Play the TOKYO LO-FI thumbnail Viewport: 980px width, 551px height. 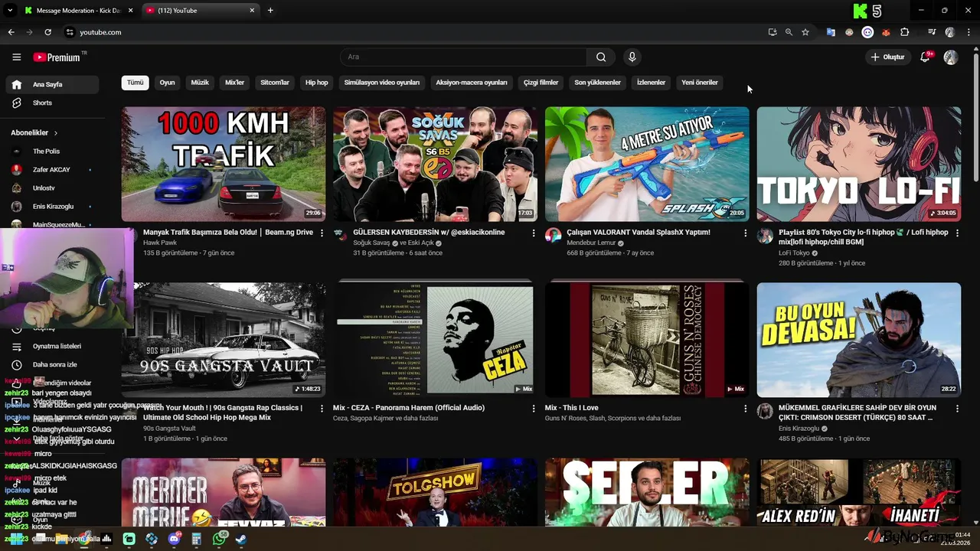coord(859,164)
